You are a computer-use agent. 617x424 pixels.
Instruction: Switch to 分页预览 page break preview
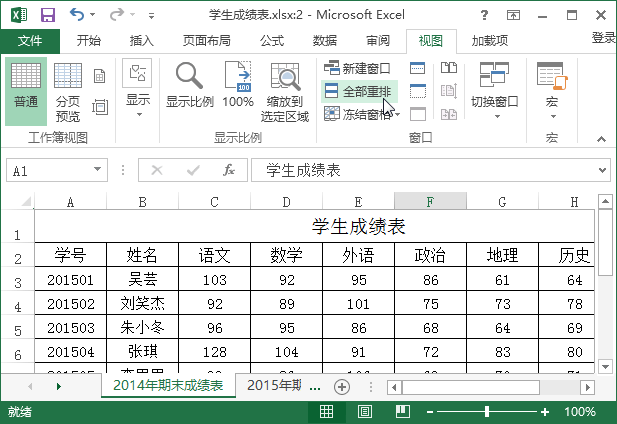click(x=68, y=91)
